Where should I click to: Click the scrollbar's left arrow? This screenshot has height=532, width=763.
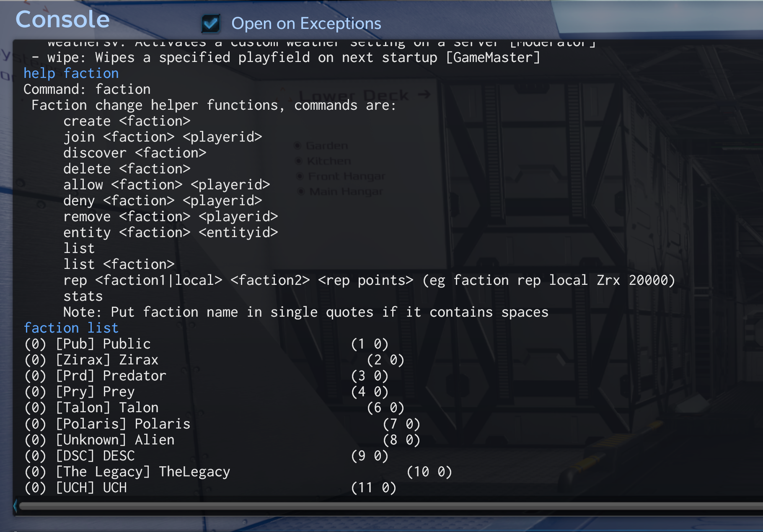pyautogui.click(x=16, y=506)
